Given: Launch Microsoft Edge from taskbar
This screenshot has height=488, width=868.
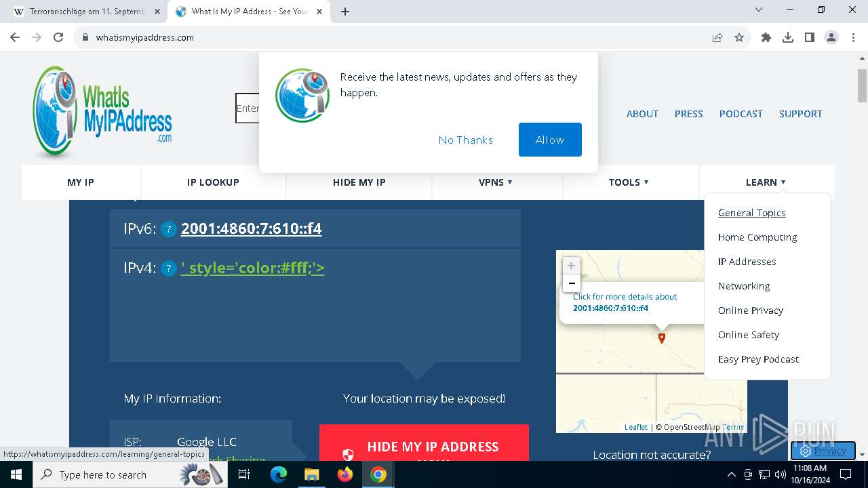Looking at the screenshot, I should (x=279, y=474).
